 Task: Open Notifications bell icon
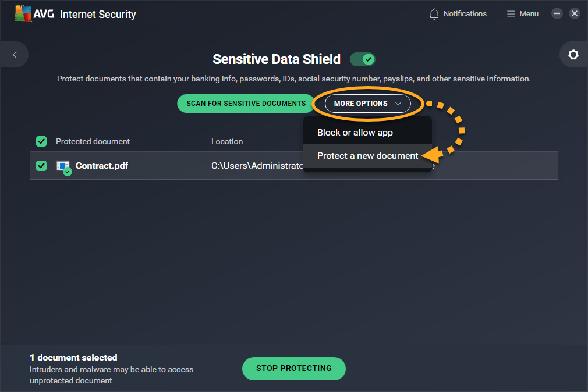click(x=434, y=14)
